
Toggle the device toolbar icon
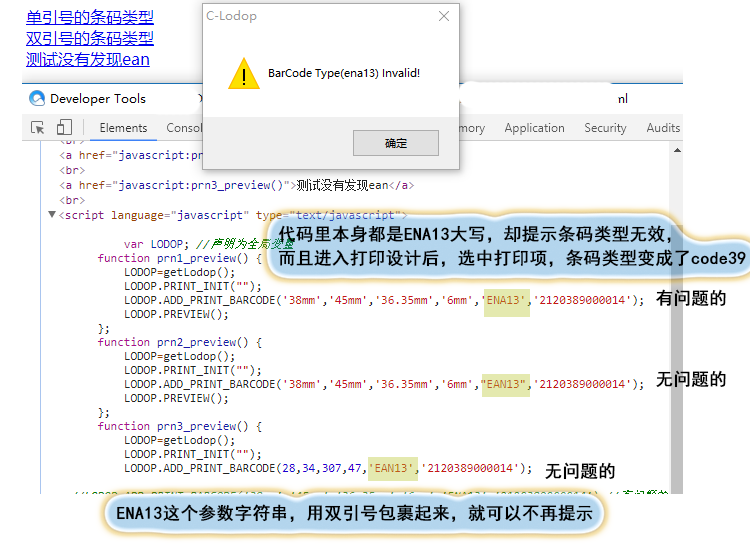pos(64,128)
